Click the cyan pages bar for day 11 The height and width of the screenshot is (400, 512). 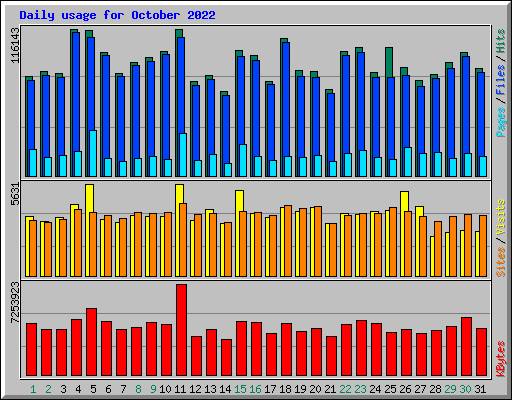pyautogui.click(x=183, y=155)
